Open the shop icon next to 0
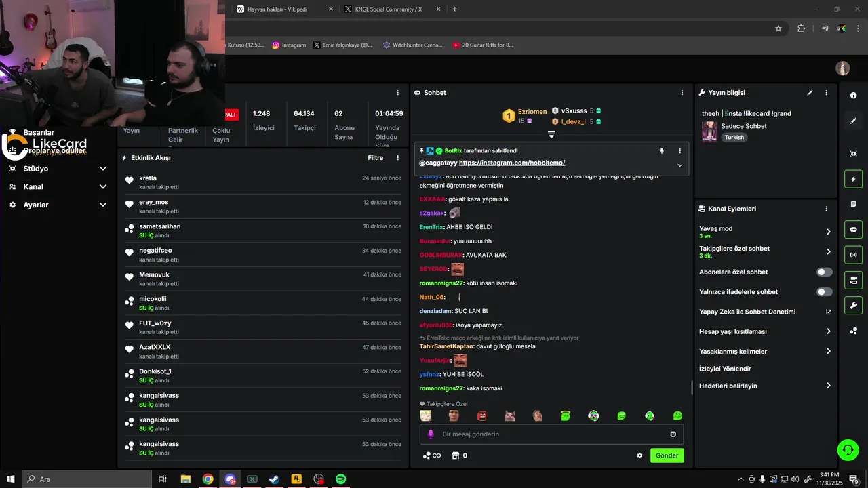This screenshot has height=488, width=868. pyautogui.click(x=456, y=455)
